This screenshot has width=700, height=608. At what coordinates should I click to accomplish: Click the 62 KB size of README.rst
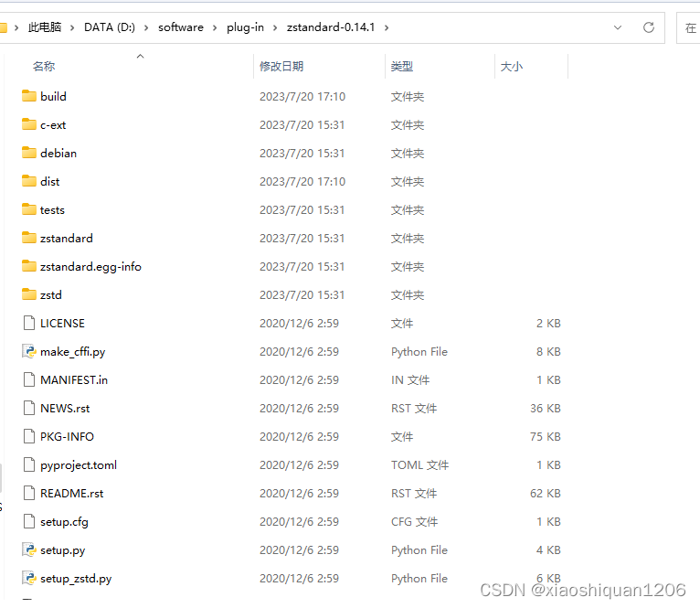coord(545,494)
